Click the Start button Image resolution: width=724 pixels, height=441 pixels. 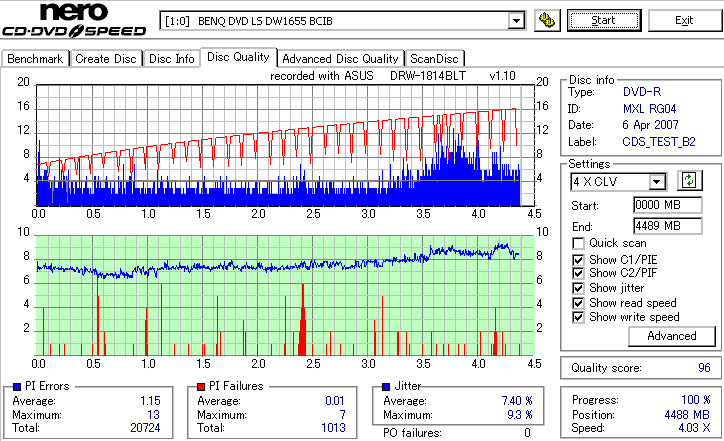click(604, 20)
